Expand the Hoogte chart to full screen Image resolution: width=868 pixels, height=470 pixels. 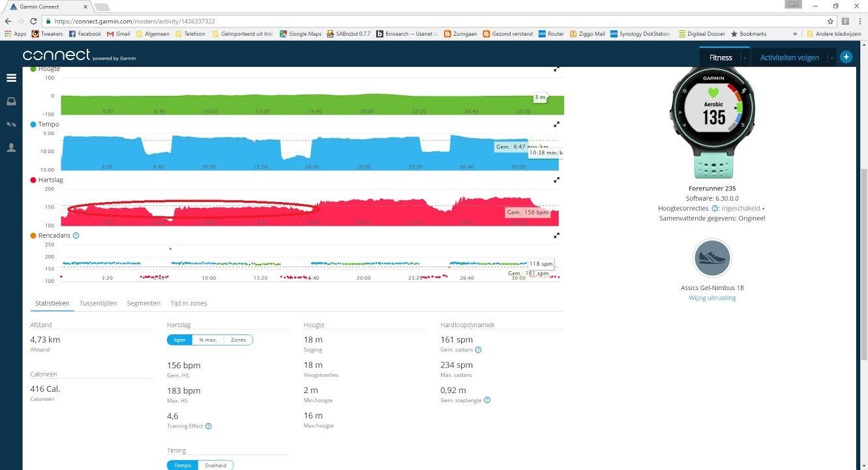(x=556, y=68)
